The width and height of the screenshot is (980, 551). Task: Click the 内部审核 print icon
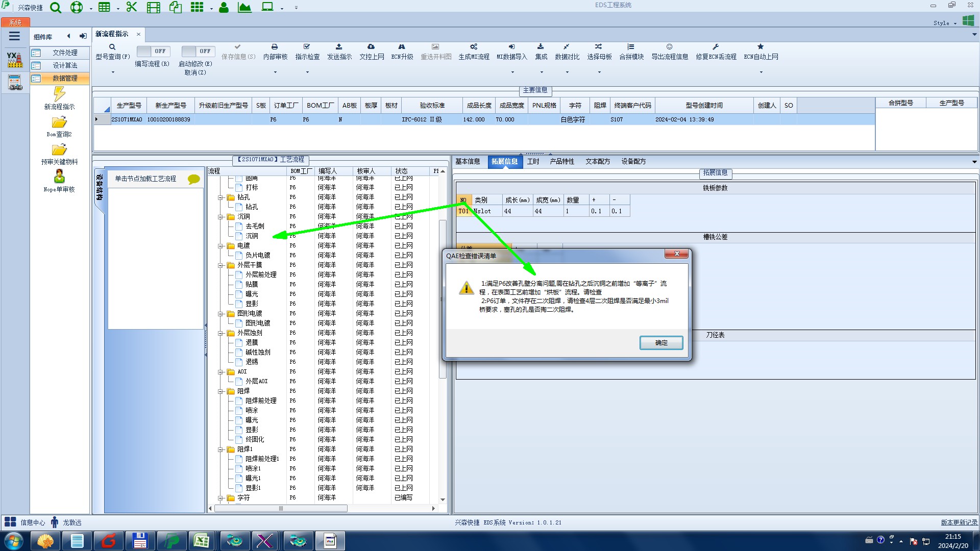pos(275,47)
